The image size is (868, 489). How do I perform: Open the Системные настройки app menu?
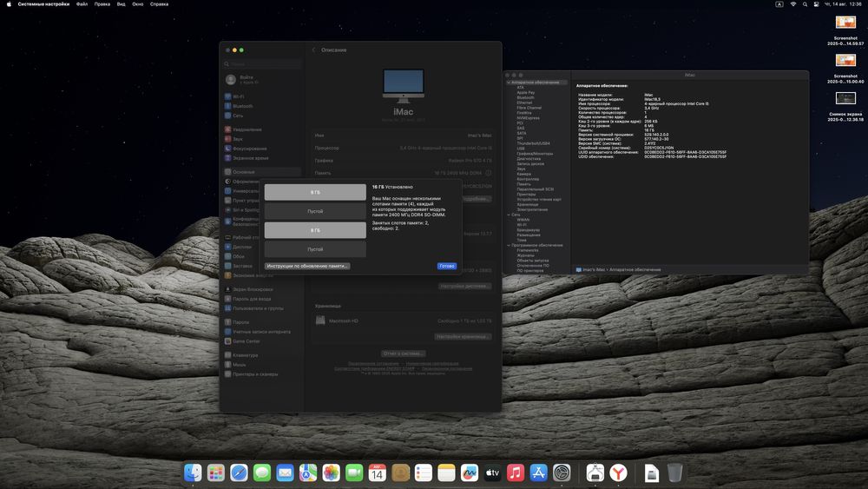(43, 3)
